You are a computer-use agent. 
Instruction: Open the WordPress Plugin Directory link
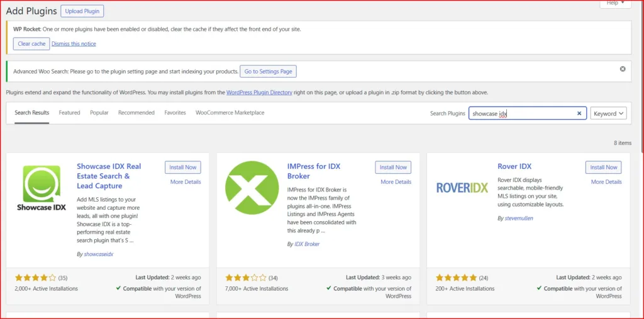[x=259, y=93]
